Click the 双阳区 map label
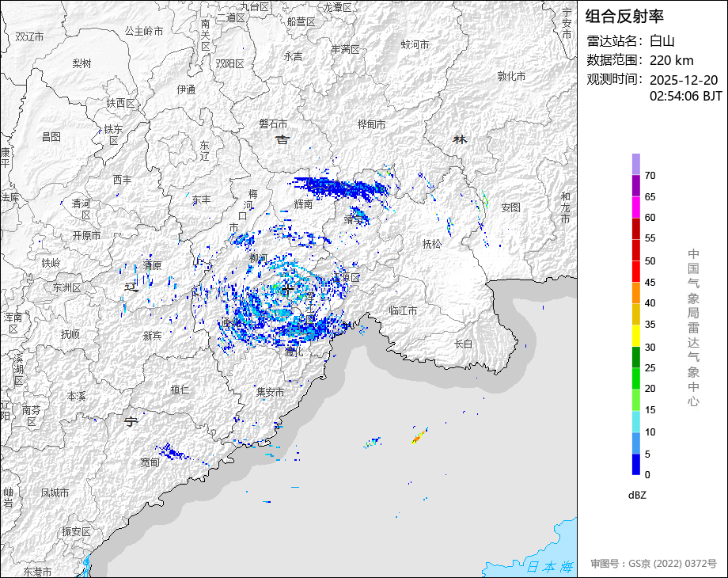The image size is (728, 578). pyautogui.click(x=229, y=63)
